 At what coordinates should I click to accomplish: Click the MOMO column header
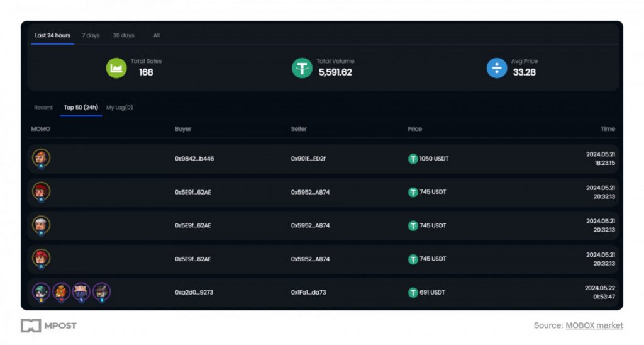(x=40, y=129)
